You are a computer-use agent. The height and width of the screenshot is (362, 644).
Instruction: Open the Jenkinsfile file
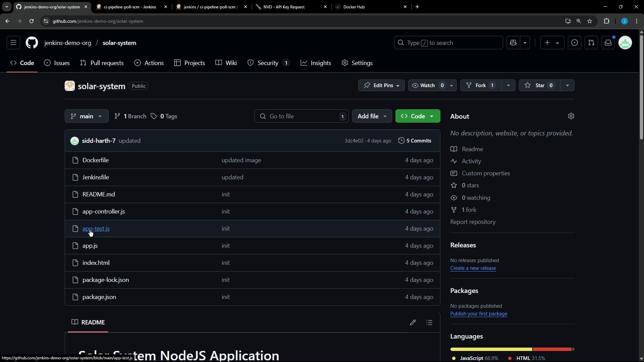(x=96, y=177)
